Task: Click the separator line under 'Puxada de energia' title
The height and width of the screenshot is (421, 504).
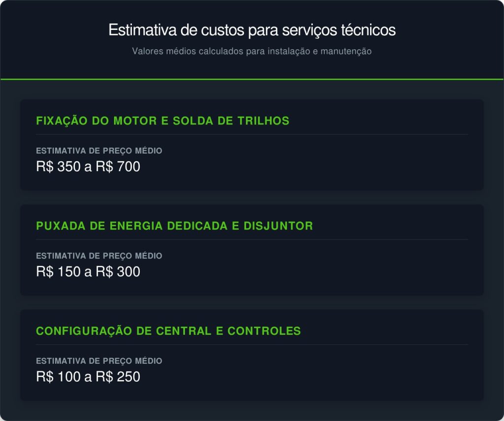Action: pyautogui.click(x=252, y=239)
